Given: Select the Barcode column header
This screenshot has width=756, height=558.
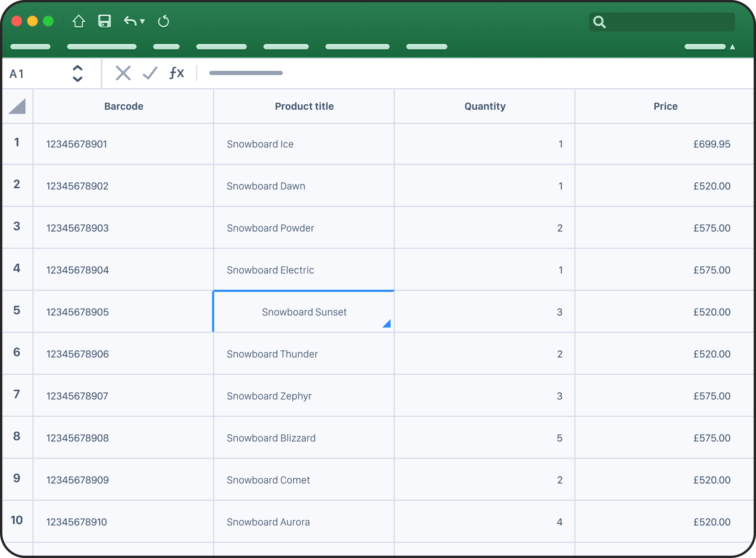Looking at the screenshot, I should click(x=123, y=106).
